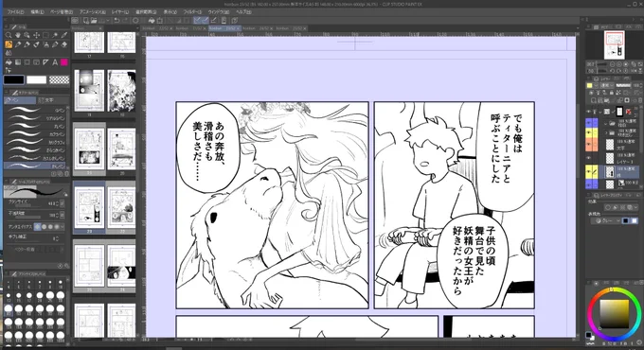Hide the topmost frame folder layer
The image size is (644, 350).
coord(589,112)
